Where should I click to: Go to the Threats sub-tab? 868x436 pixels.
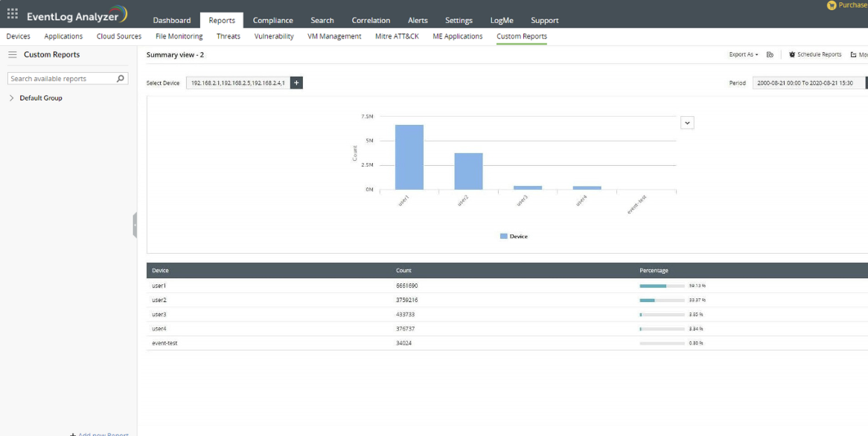point(228,36)
